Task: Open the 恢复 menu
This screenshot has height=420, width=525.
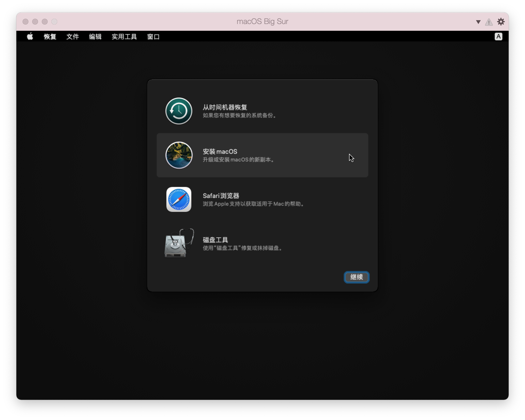Action: pyautogui.click(x=50, y=37)
